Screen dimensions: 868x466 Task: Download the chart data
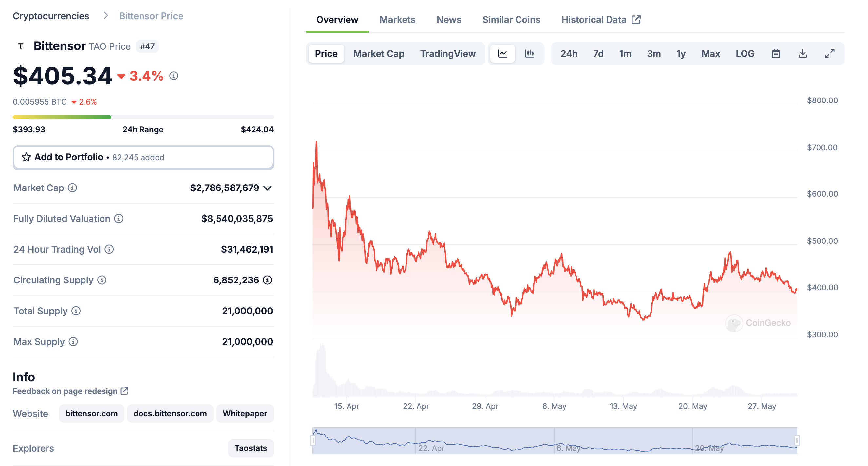coord(803,54)
